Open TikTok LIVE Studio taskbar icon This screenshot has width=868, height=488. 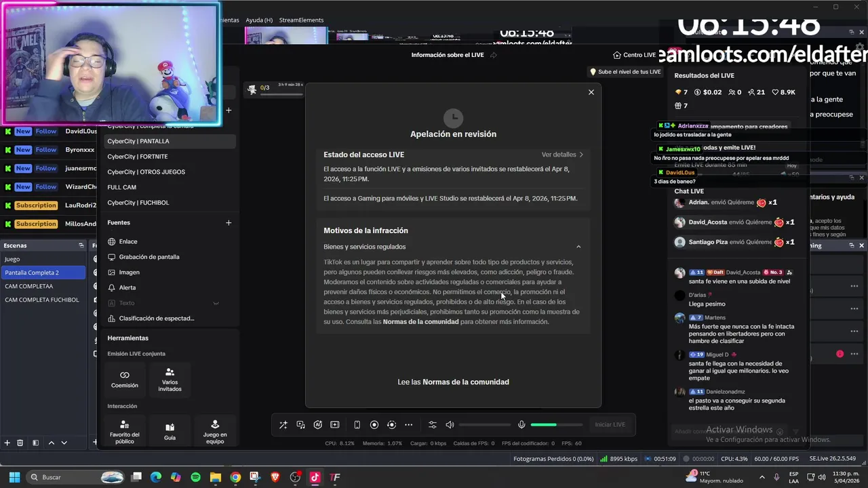[315, 477]
